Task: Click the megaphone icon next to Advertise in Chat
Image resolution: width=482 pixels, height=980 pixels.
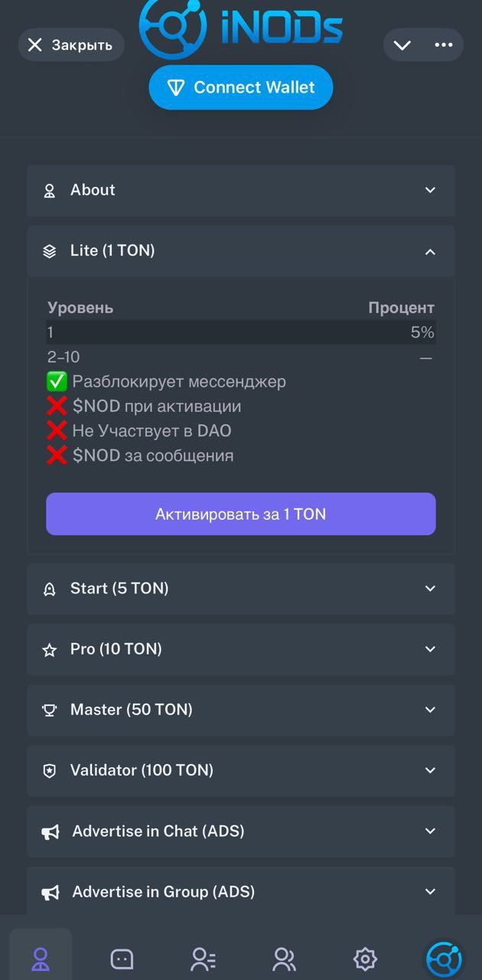Action: (50, 831)
